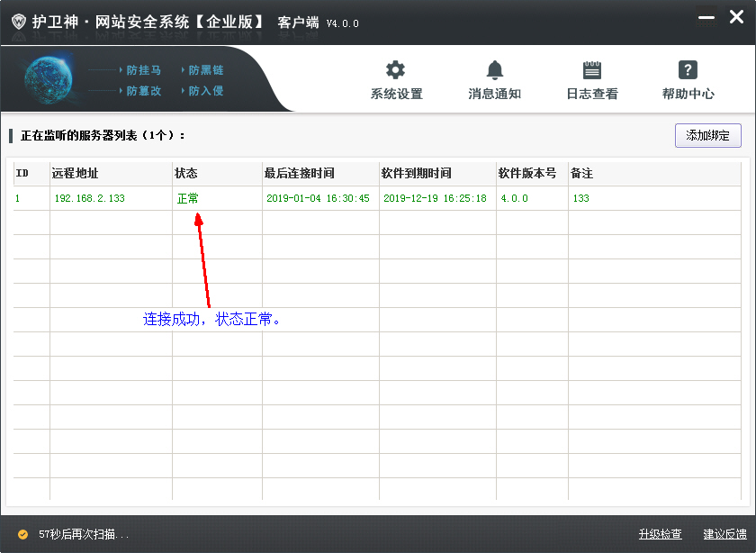Click the orange status icon in the bottom bar
Viewport: 756px width, 553px height.
pyautogui.click(x=22, y=534)
